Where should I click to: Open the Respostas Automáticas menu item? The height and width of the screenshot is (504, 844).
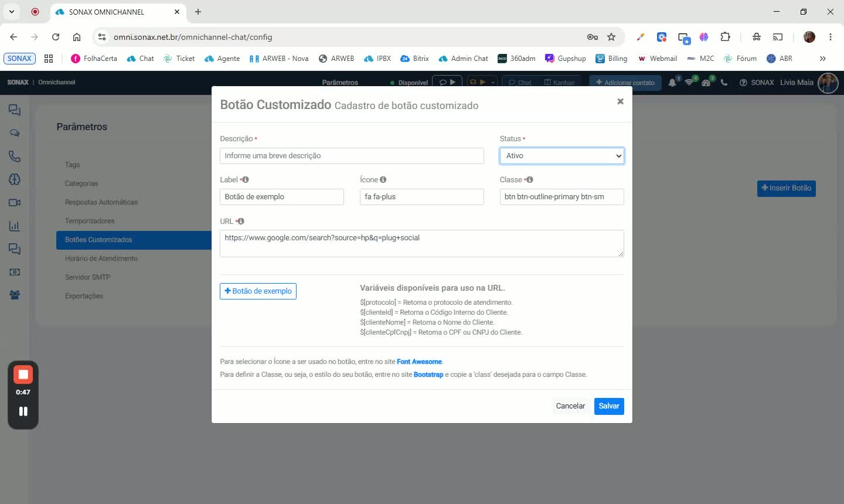101,202
